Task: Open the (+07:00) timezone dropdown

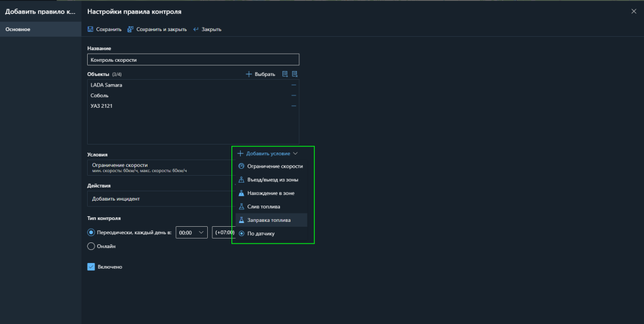Action: (222, 232)
